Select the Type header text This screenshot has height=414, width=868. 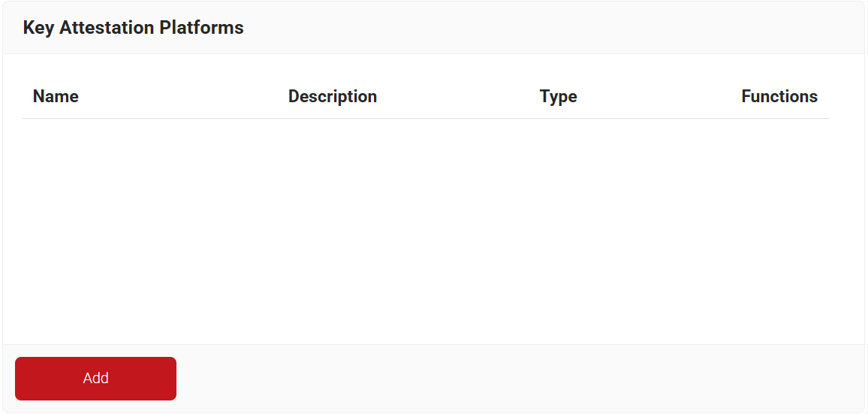pos(559,96)
